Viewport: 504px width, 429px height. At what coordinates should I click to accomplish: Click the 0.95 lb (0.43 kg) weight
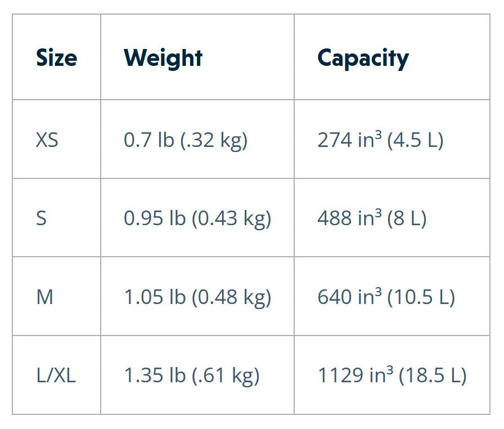[x=197, y=218]
